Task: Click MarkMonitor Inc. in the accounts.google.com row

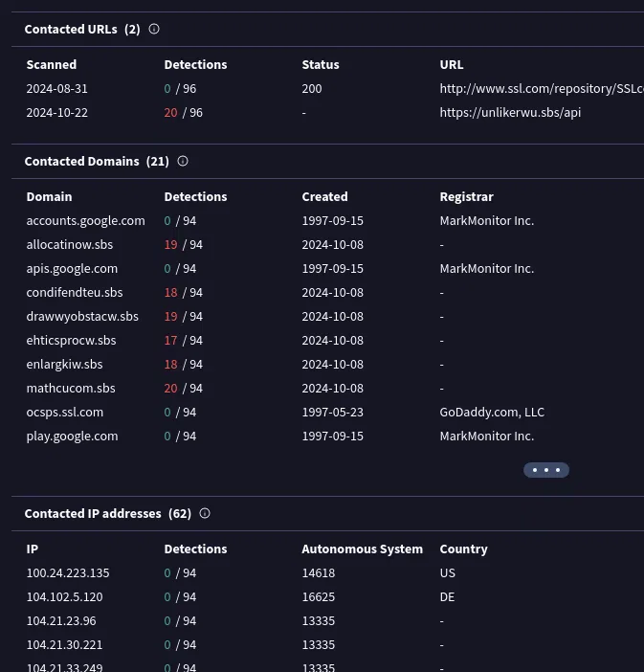Action: (x=487, y=221)
